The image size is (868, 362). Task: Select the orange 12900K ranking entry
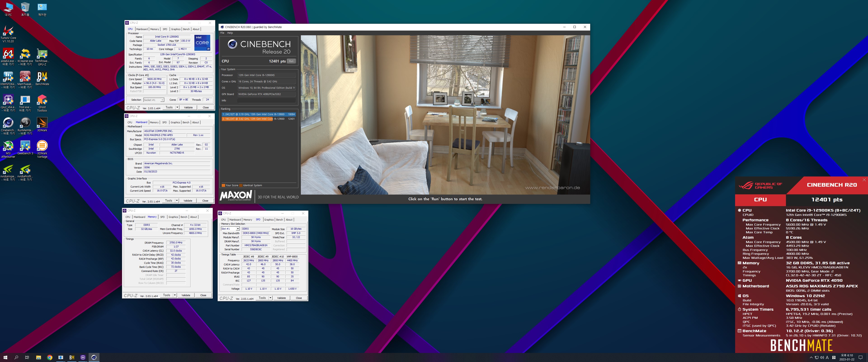coord(258,119)
